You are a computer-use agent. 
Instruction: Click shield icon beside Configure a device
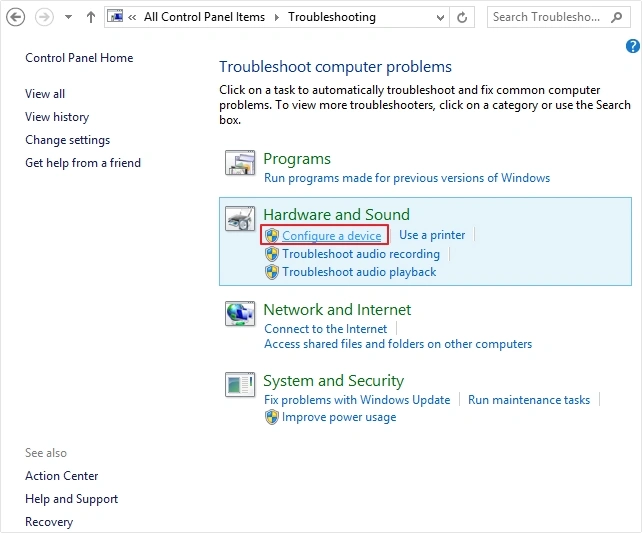click(x=271, y=236)
